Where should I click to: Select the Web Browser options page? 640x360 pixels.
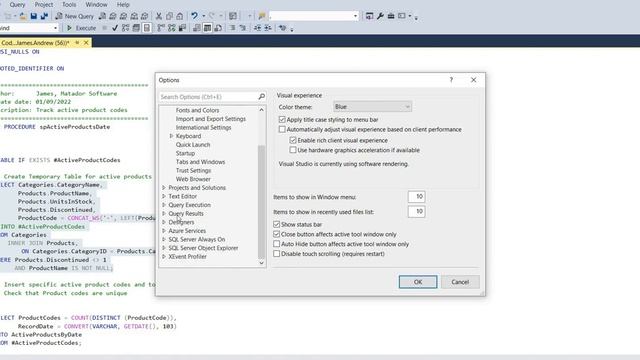pos(193,179)
